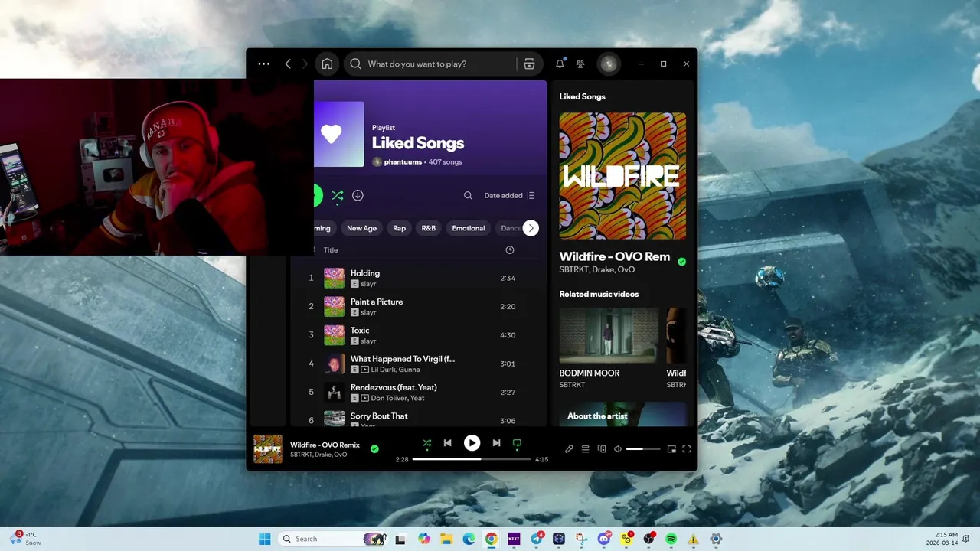Open Discord from the taskbar

click(604, 539)
